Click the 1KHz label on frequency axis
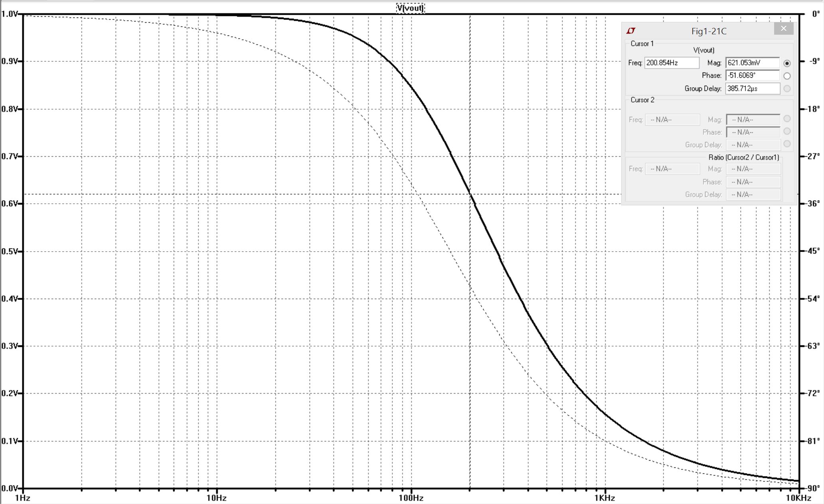 [x=605, y=498]
